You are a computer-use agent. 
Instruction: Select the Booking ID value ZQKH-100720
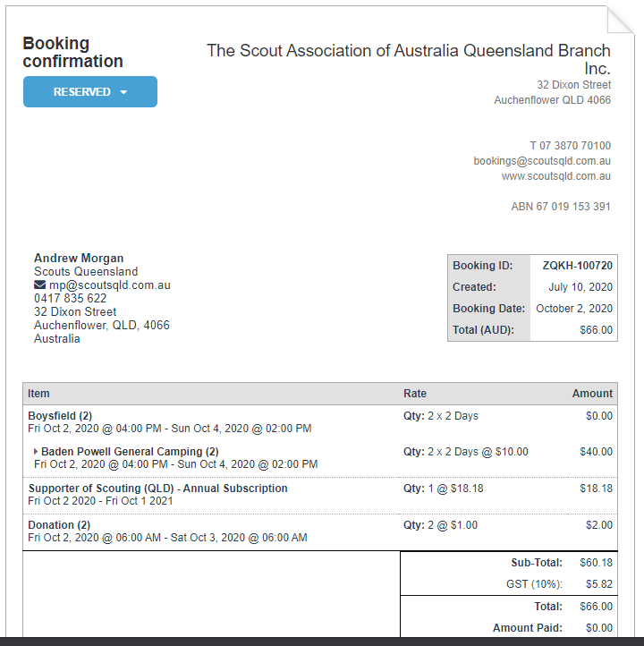(x=577, y=266)
